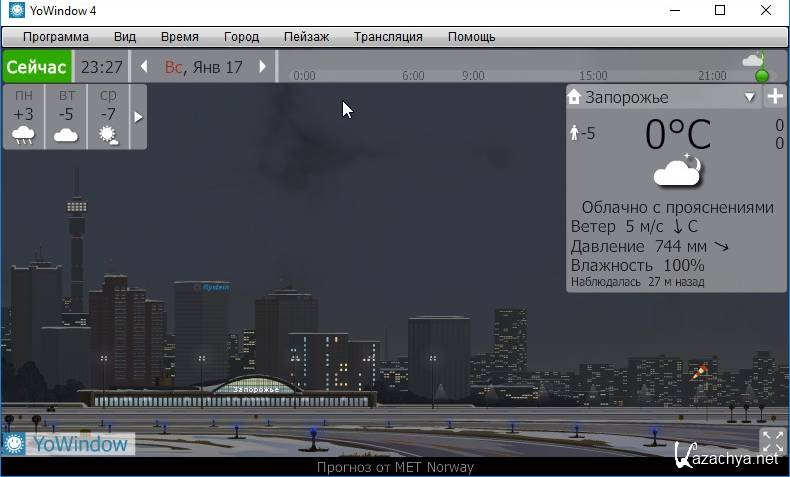Click the 23:27 time display
The image size is (790, 477).
101,67
